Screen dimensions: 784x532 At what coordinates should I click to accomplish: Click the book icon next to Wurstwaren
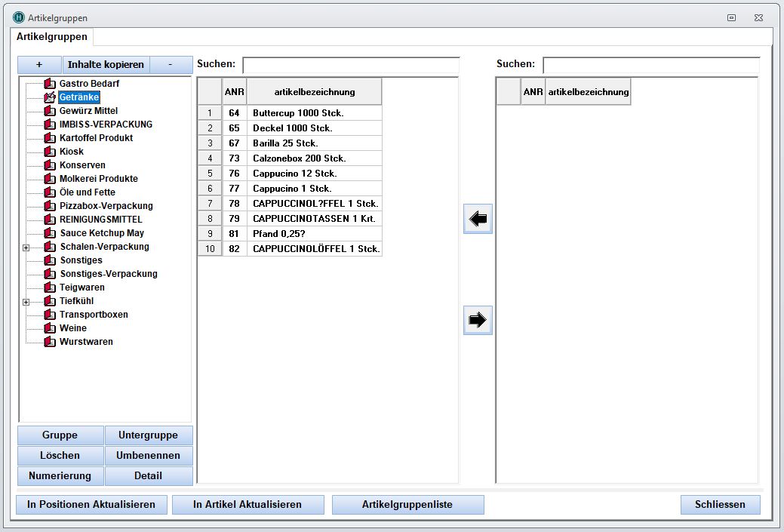50,342
